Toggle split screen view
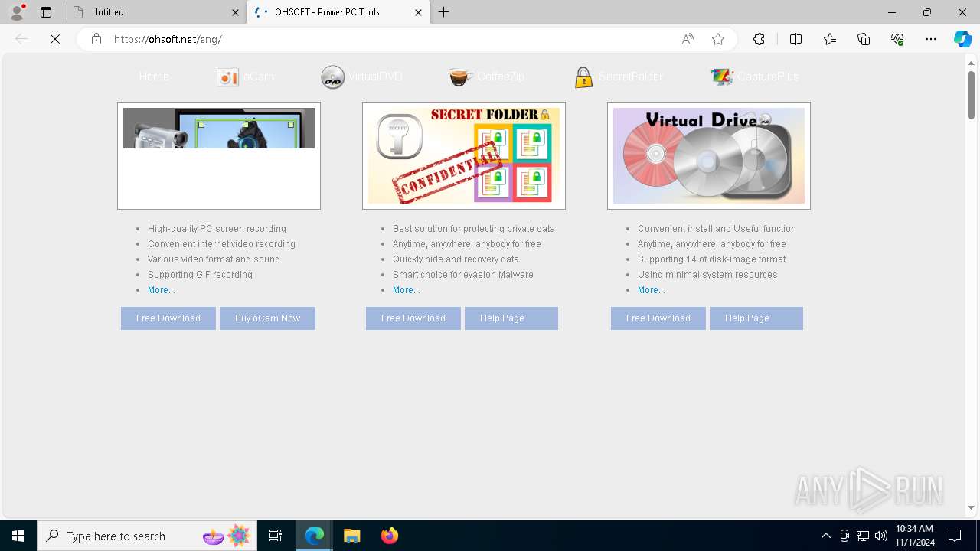Image resolution: width=980 pixels, height=551 pixels. [795, 39]
